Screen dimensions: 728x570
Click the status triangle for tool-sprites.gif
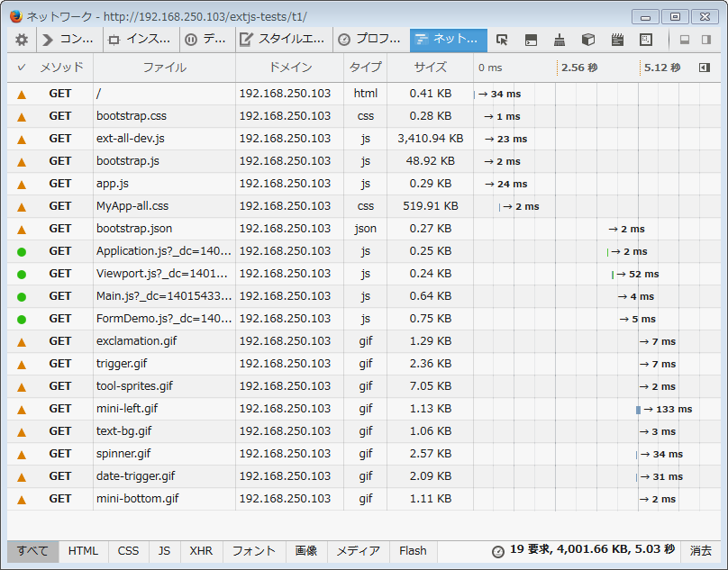22,387
